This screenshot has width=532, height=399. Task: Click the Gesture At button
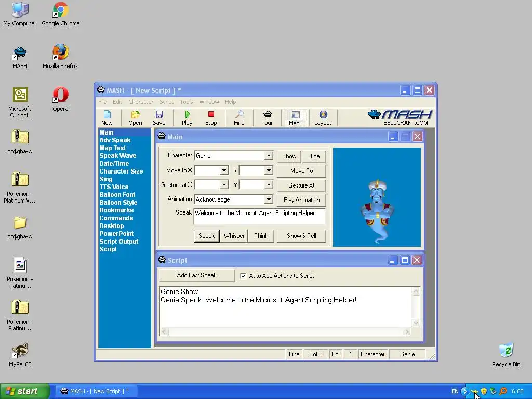coord(302,185)
